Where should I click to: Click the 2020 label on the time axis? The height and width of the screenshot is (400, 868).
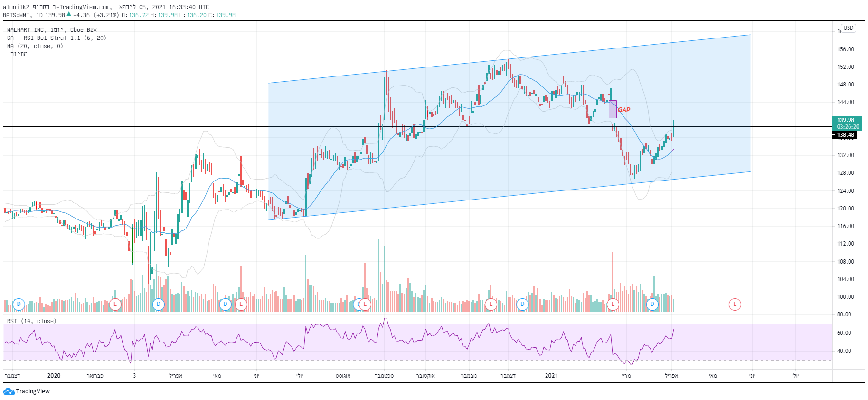pos(54,376)
